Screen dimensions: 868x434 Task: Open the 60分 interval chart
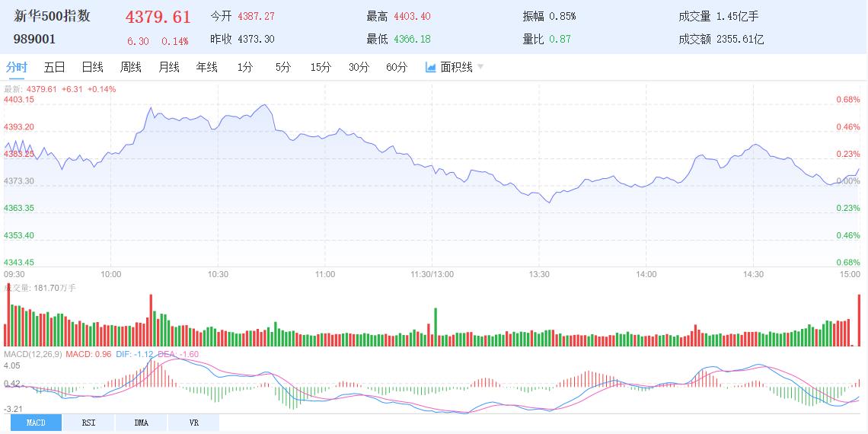[x=397, y=67]
